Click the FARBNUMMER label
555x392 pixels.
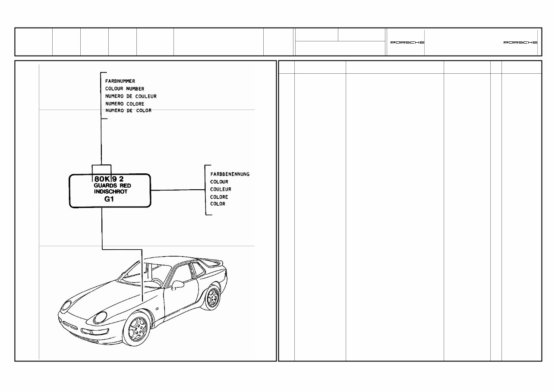[x=120, y=81]
